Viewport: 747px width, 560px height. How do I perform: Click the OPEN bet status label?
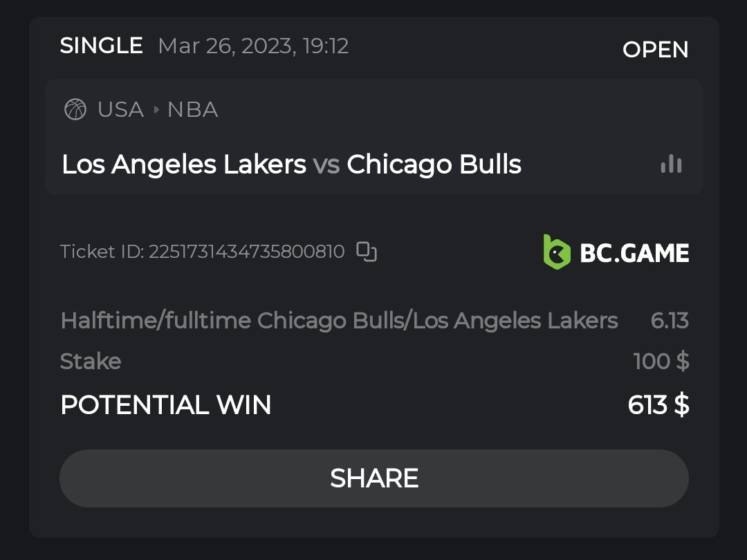(655, 50)
